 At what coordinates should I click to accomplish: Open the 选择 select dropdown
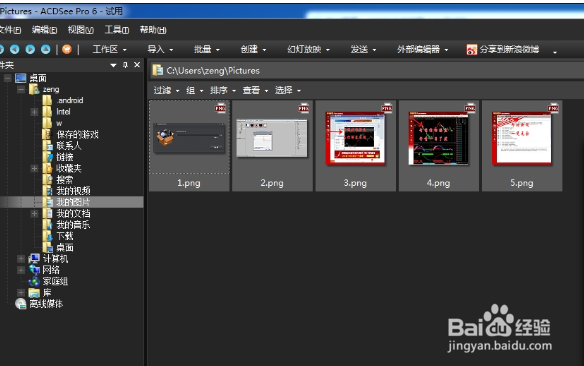pos(288,90)
